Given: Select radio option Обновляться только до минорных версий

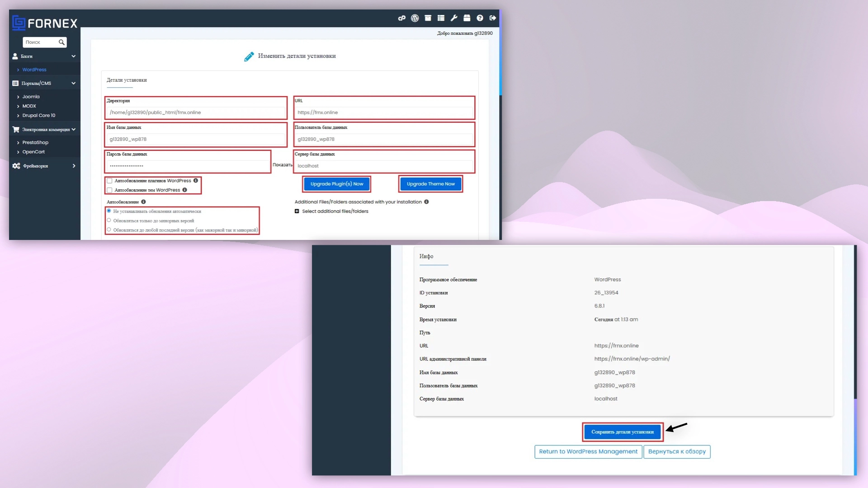Looking at the screenshot, I should (109, 220).
